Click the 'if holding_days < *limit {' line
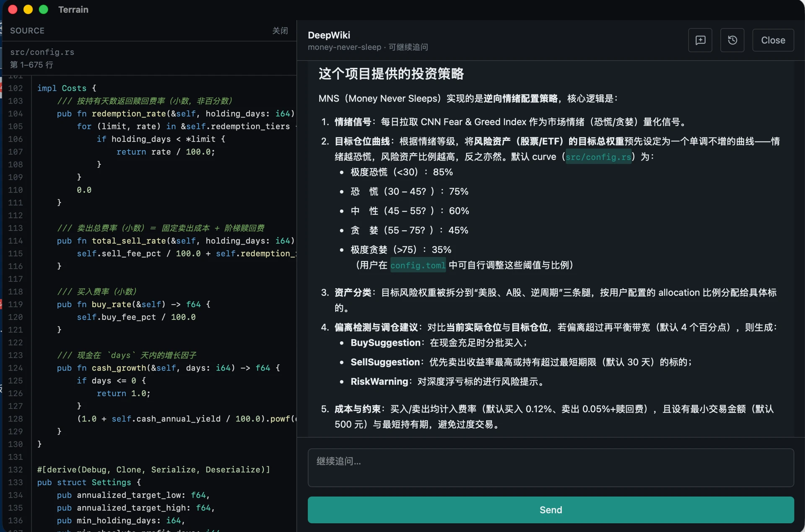This screenshot has height=532, width=805. pos(161,139)
